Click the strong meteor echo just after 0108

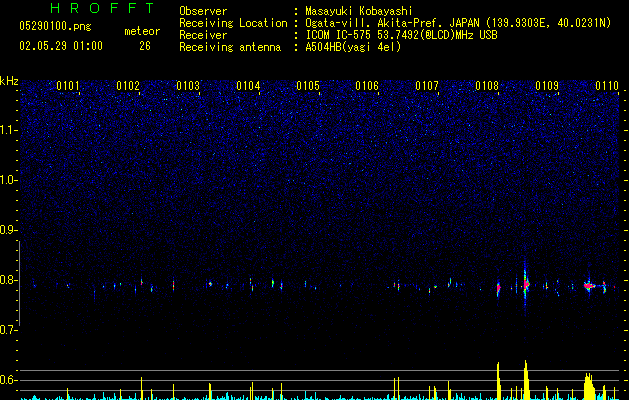(x=499, y=288)
